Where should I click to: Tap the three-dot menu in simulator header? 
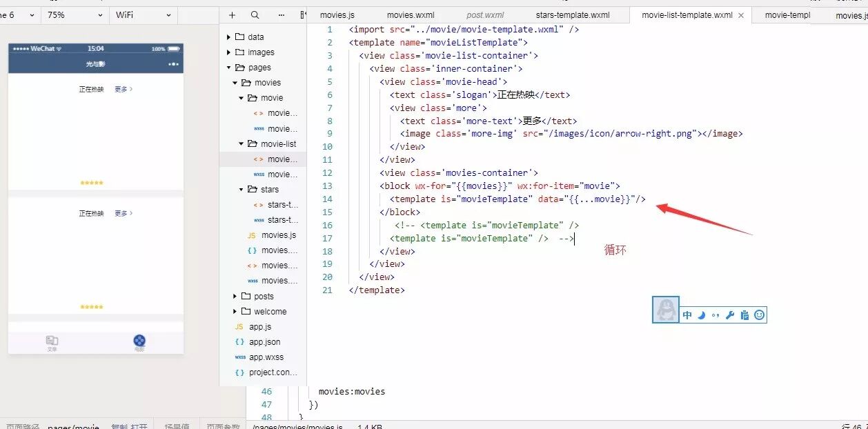(x=173, y=64)
